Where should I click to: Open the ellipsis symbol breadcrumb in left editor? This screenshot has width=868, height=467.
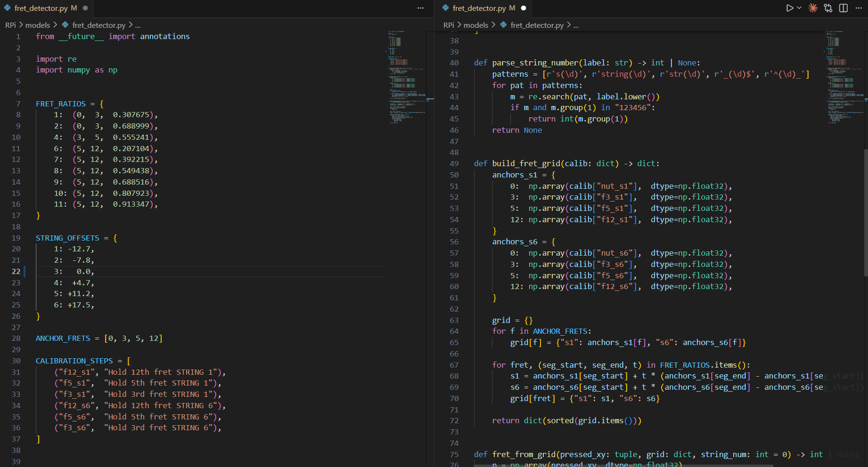coord(138,25)
